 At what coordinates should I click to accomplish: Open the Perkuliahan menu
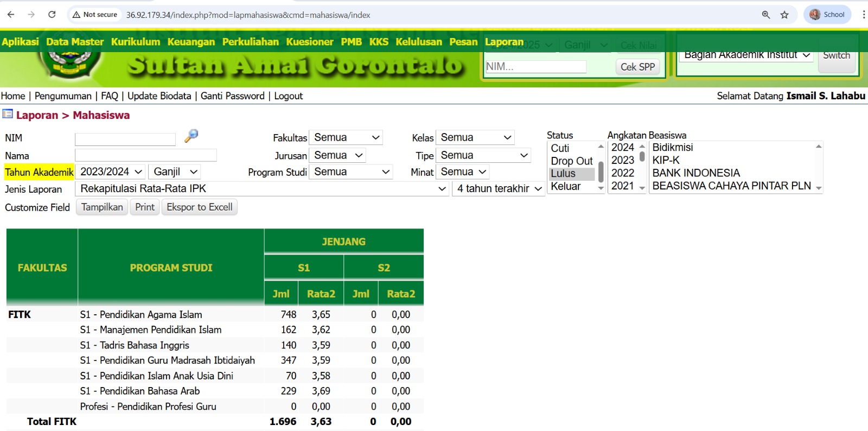pos(250,42)
